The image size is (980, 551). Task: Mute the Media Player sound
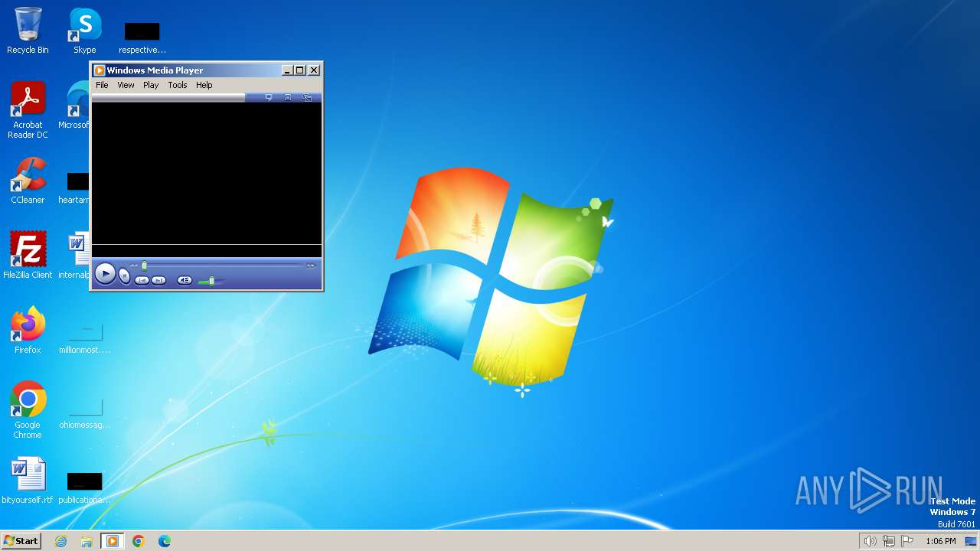[185, 280]
